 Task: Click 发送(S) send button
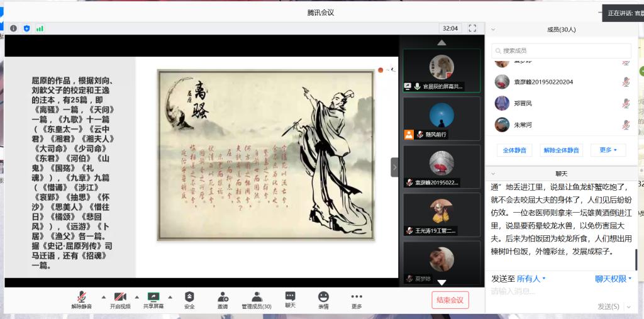tap(608, 306)
